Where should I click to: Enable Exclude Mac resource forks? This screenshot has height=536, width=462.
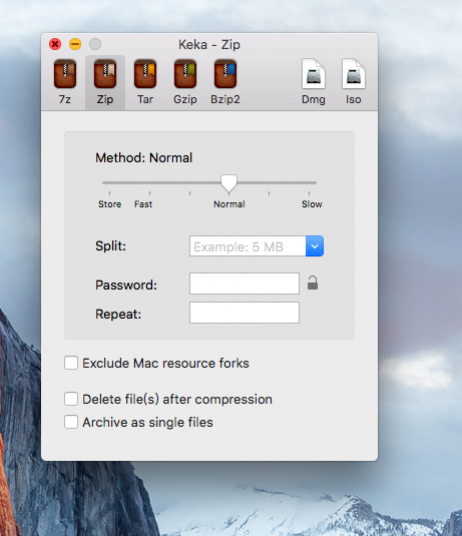71,363
